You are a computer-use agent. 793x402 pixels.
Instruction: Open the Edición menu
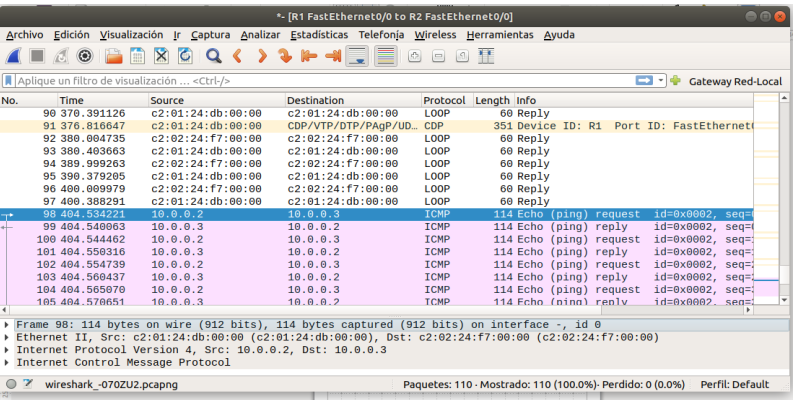71,35
